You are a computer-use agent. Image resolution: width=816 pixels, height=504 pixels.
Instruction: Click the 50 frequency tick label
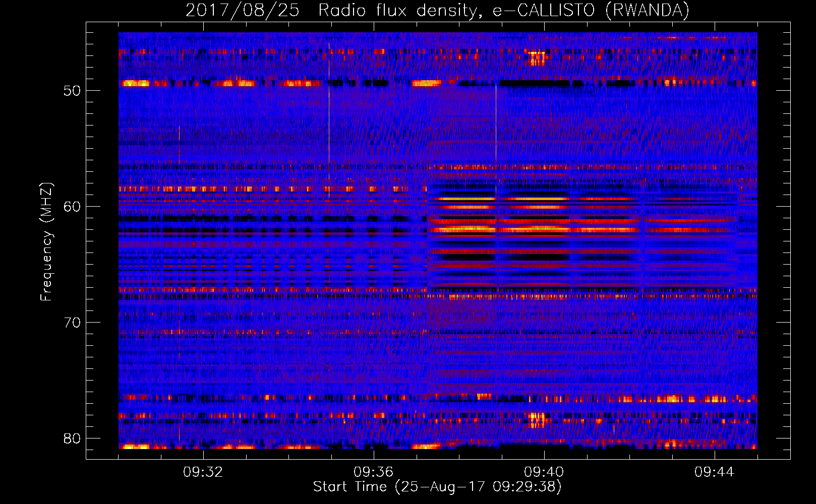tap(72, 91)
